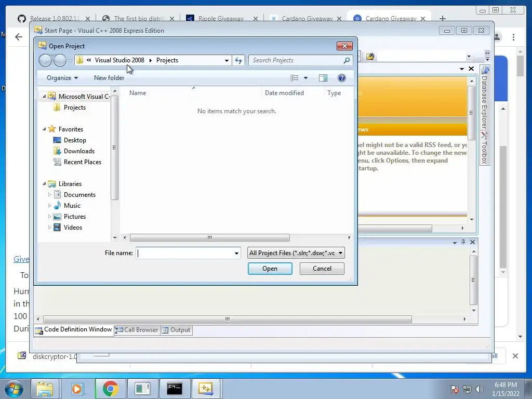Image resolution: width=532 pixels, height=399 pixels.
Task: Click the Cancel button
Action: tap(322, 269)
